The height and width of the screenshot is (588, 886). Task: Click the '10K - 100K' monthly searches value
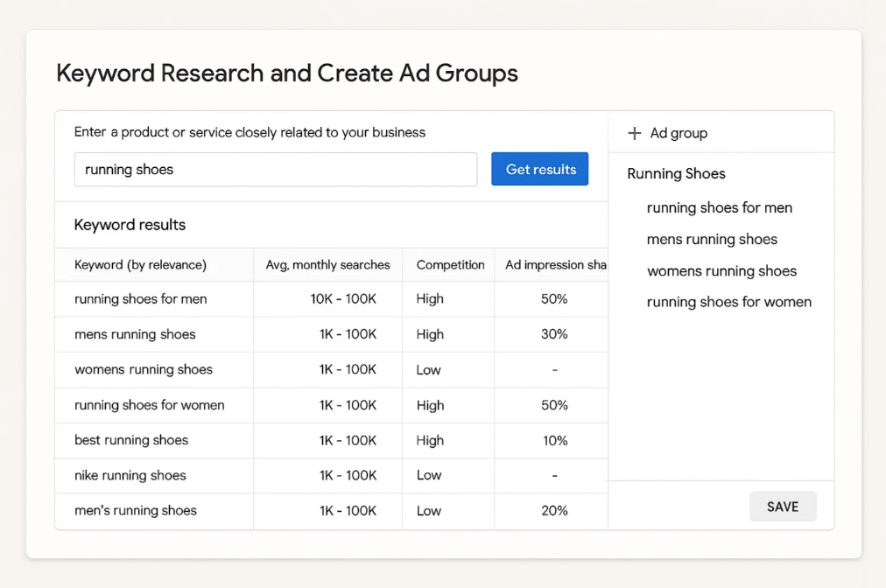click(x=343, y=298)
